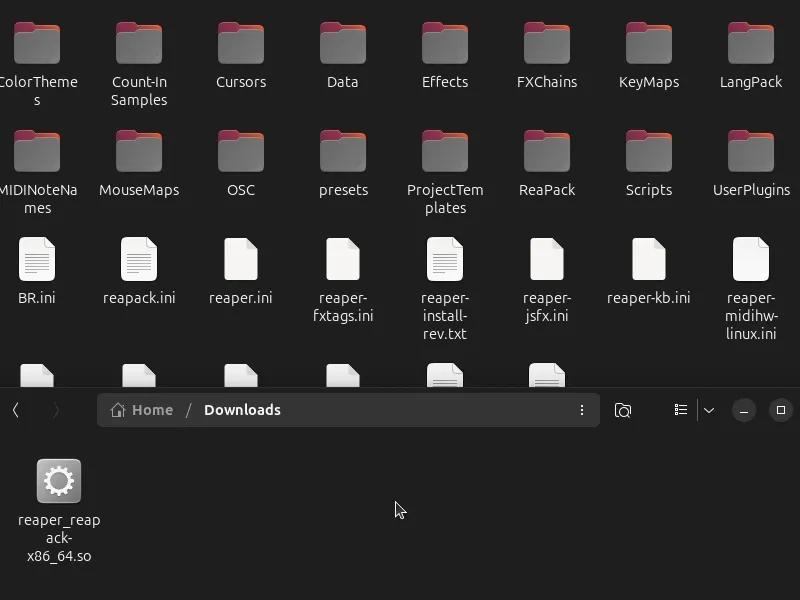Select the reaper-kb.ini file icon
Screen dimensions: 800x600
649,259
